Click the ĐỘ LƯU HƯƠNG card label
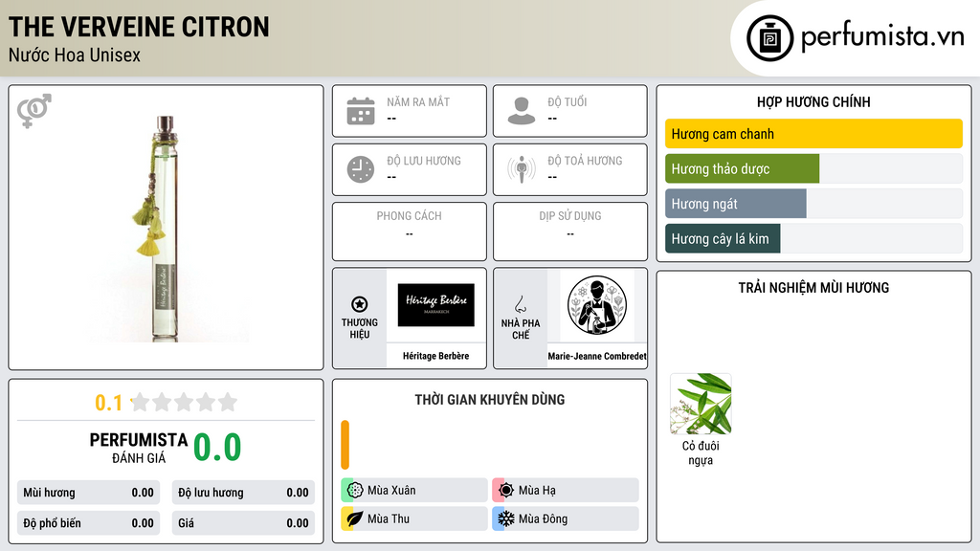Viewport: 980px width, 551px height. [x=424, y=161]
